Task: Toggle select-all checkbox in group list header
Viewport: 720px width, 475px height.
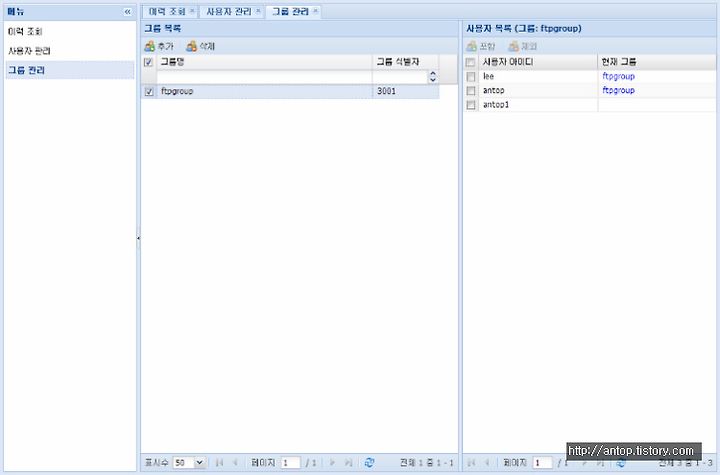Action: (148, 62)
